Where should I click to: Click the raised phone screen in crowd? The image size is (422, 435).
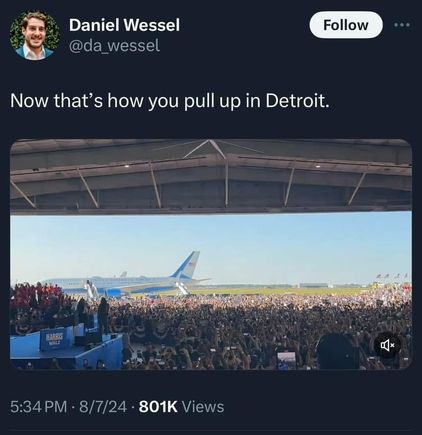click(286, 360)
